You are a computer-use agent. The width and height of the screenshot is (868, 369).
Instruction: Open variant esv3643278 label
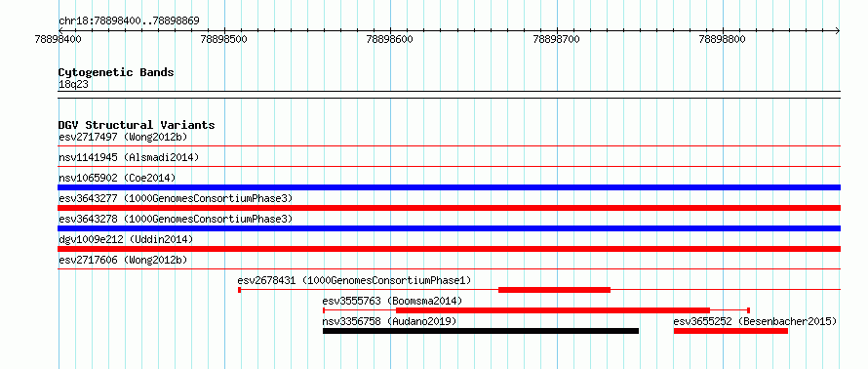coord(175,219)
